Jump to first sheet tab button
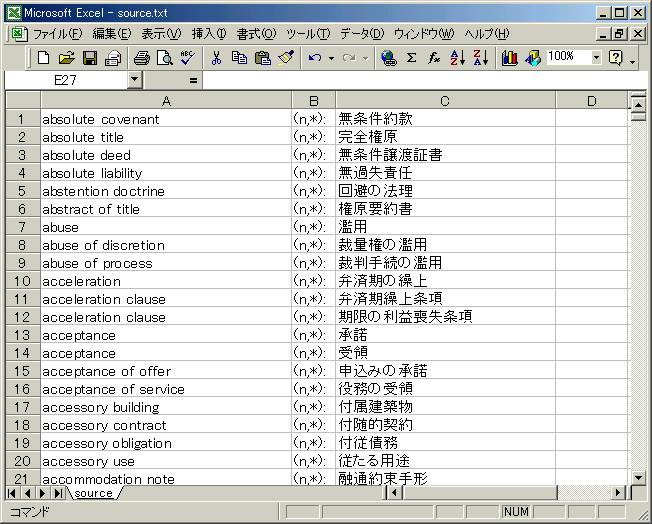The width and height of the screenshot is (652, 524). click(x=12, y=493)
